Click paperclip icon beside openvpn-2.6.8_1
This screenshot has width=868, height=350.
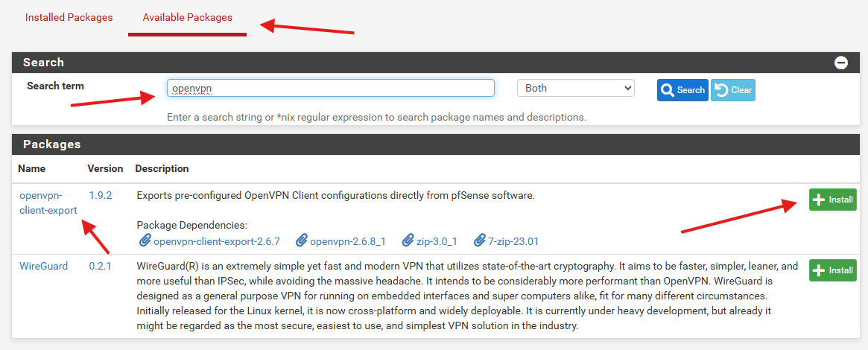pyautogui.click(x=302, y=241)
